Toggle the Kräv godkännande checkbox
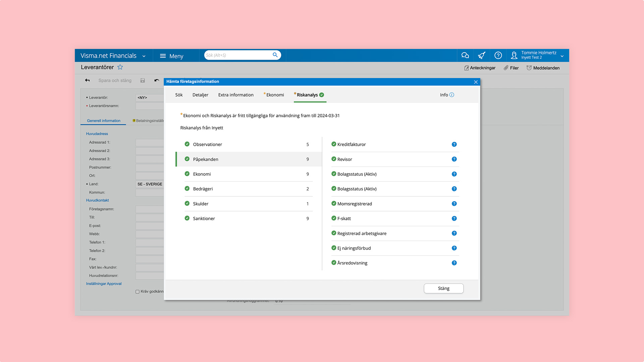Screen dimensions: 644x362 (x=138, y=292)
